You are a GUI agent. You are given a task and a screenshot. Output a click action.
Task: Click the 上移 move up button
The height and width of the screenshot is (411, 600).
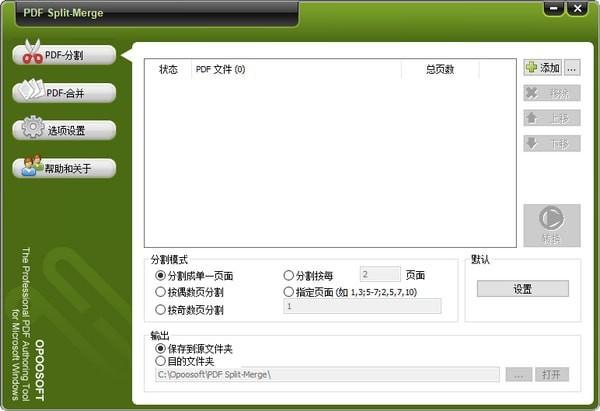552,118
